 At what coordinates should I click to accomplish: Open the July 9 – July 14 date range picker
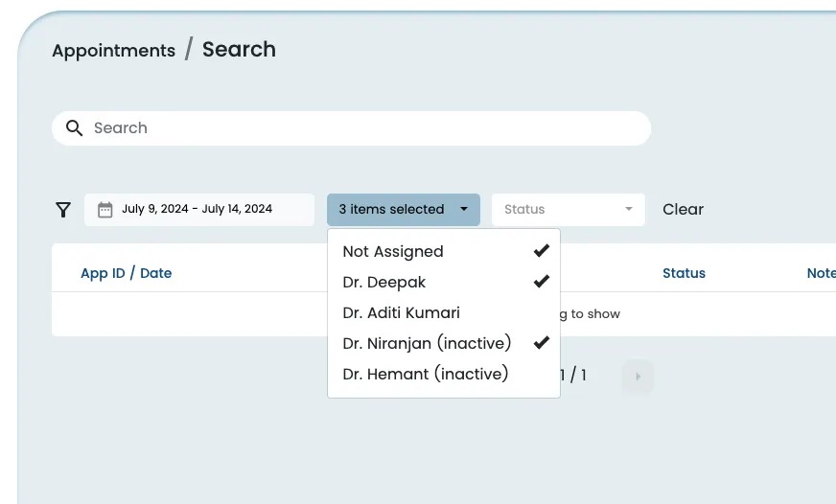point(197,210)
